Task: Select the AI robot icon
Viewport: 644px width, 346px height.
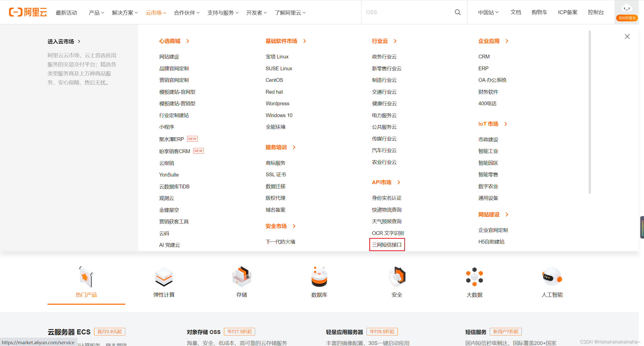Action: (552, 277)
